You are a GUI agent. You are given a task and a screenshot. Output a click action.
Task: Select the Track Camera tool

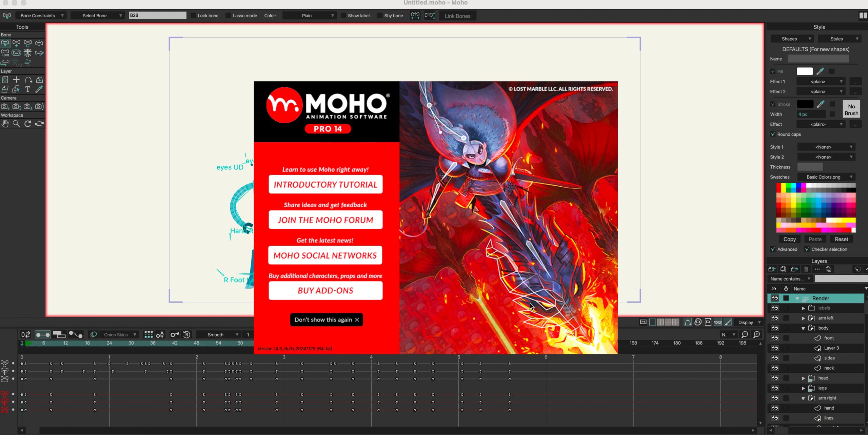5,106
